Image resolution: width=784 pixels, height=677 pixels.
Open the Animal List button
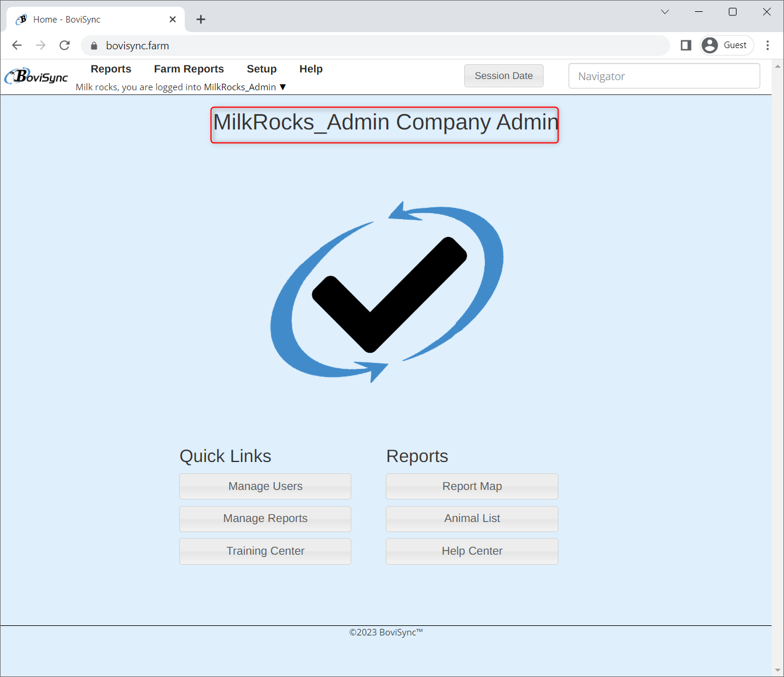[x=472, y=518]
